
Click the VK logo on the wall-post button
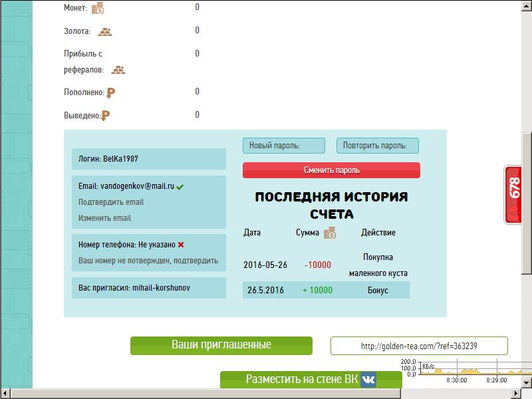[x=368, y=379]
